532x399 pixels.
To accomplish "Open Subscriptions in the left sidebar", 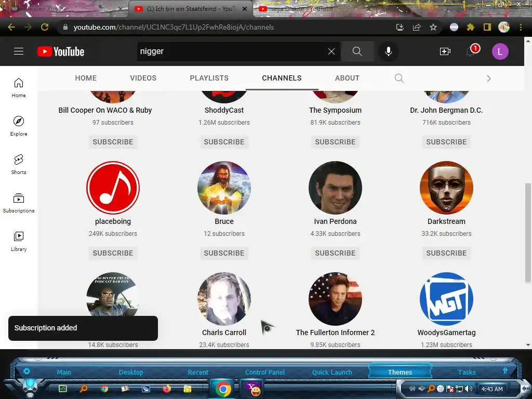I will (x=19, y=203).
